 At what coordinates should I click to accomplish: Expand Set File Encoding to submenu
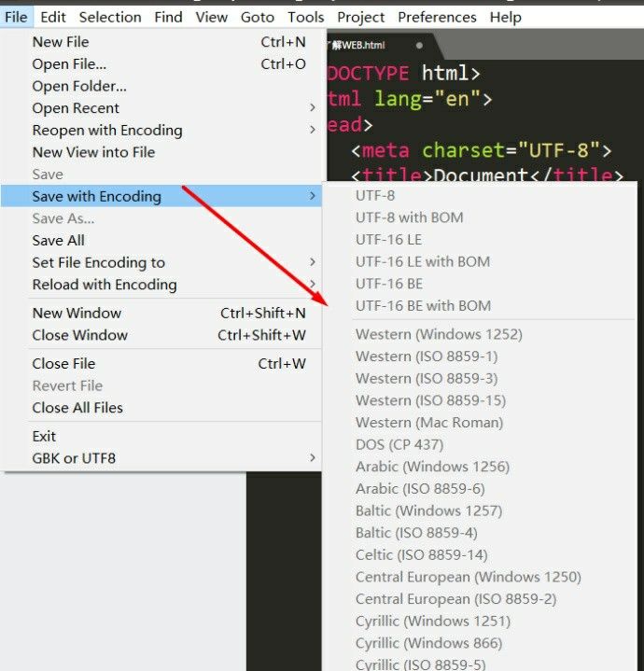click(161, 262)
